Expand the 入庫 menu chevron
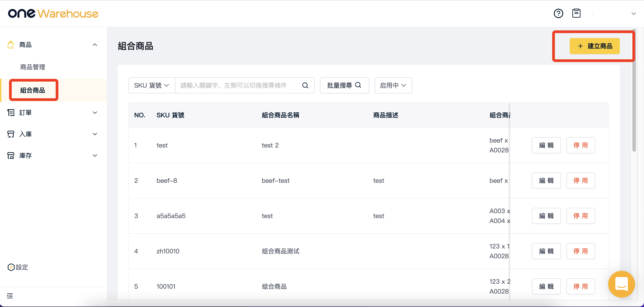 95,134
